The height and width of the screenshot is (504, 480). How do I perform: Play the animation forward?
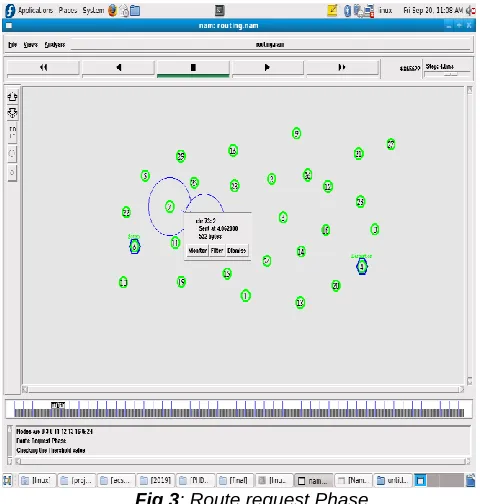[267, 68]
